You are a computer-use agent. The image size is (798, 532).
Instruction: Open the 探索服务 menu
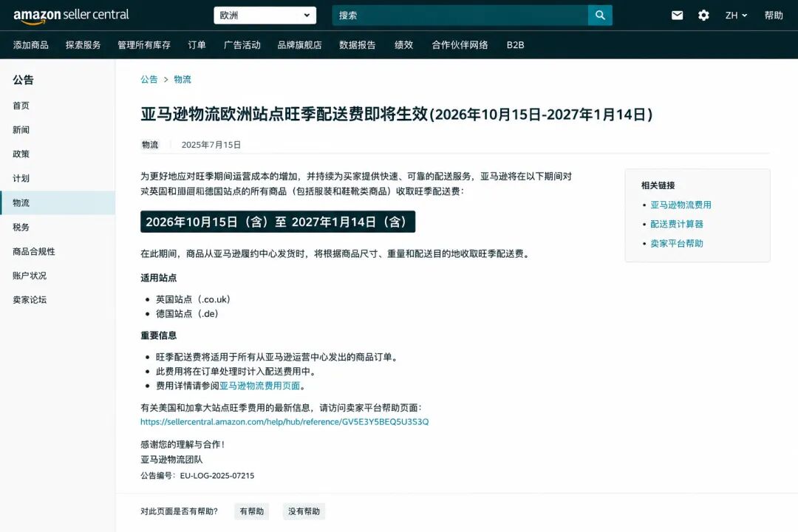83,45
